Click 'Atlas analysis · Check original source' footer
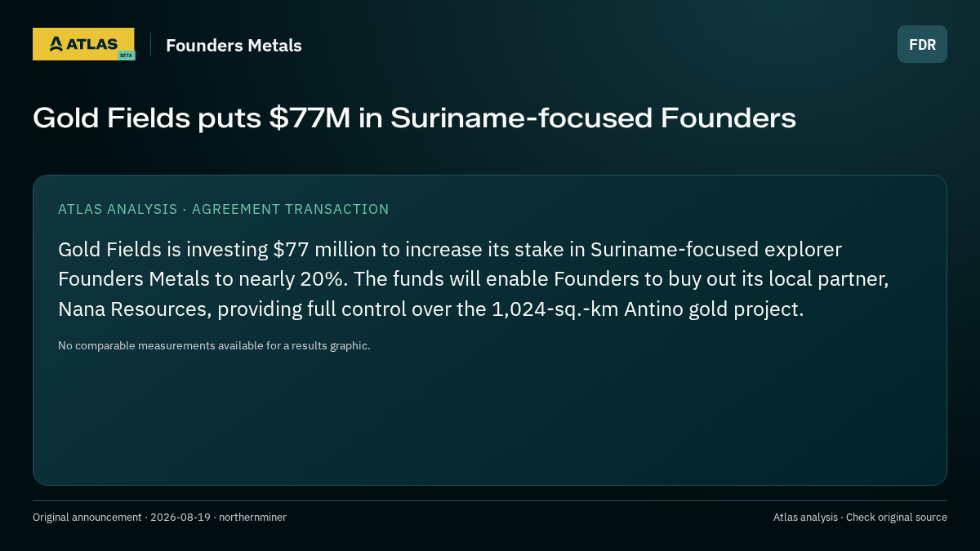This screenshot has width=980, height=551. pyautogui.click(x=860, y=517)
